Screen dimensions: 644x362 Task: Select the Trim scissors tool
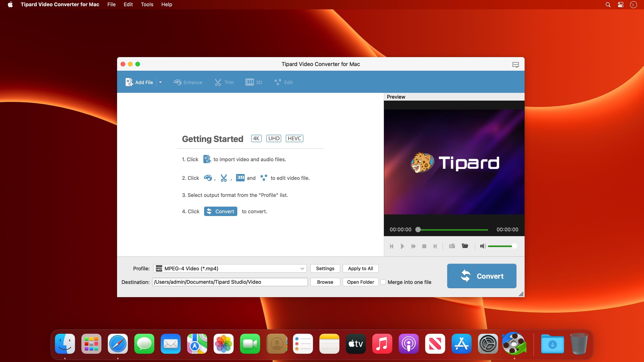coord(224,82)
